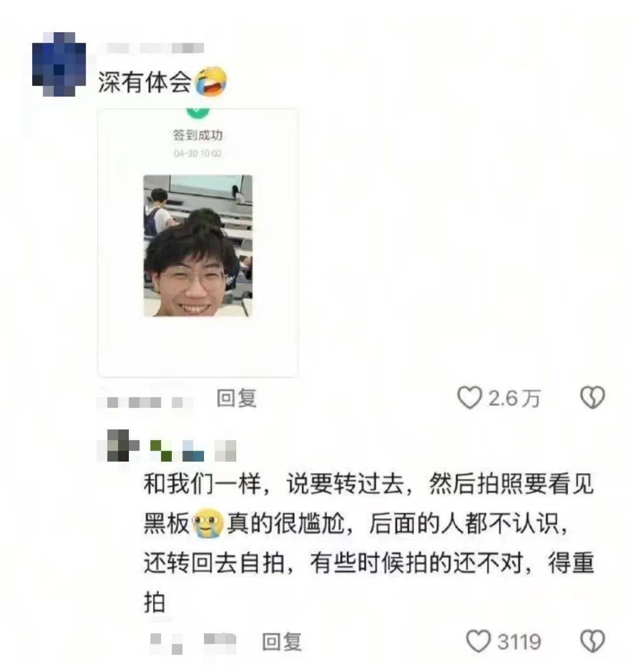Click 回复 under the second comment
Image resolution: width=633 pixels, height=672 pixels.
(x=282, y=642)
